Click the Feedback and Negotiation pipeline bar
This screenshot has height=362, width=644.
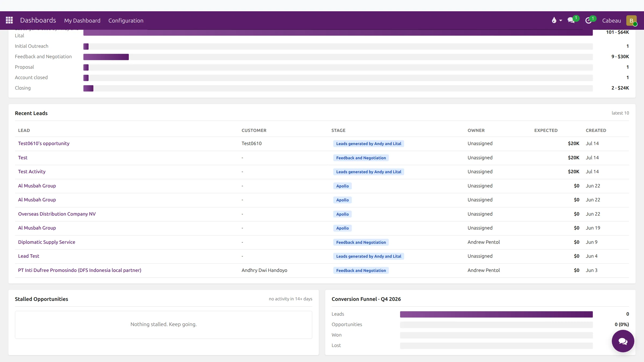click(x=106, y=57)
